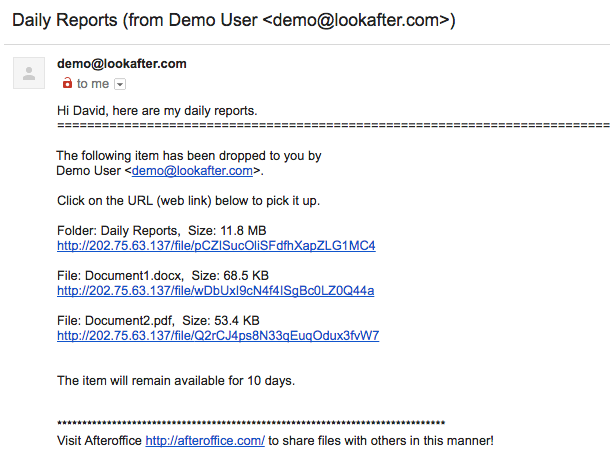The image size is (610, 461).
Task: Click the "Hi David" greeting line
Action: pos(157,110)
